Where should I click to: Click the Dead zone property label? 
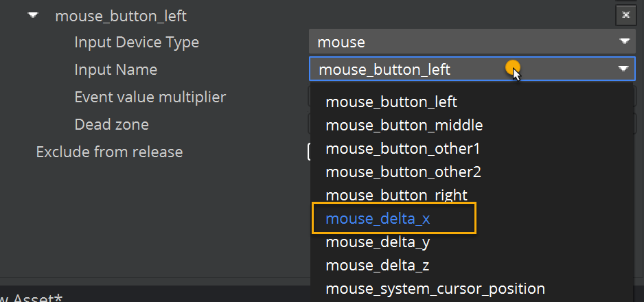(111, 124)
